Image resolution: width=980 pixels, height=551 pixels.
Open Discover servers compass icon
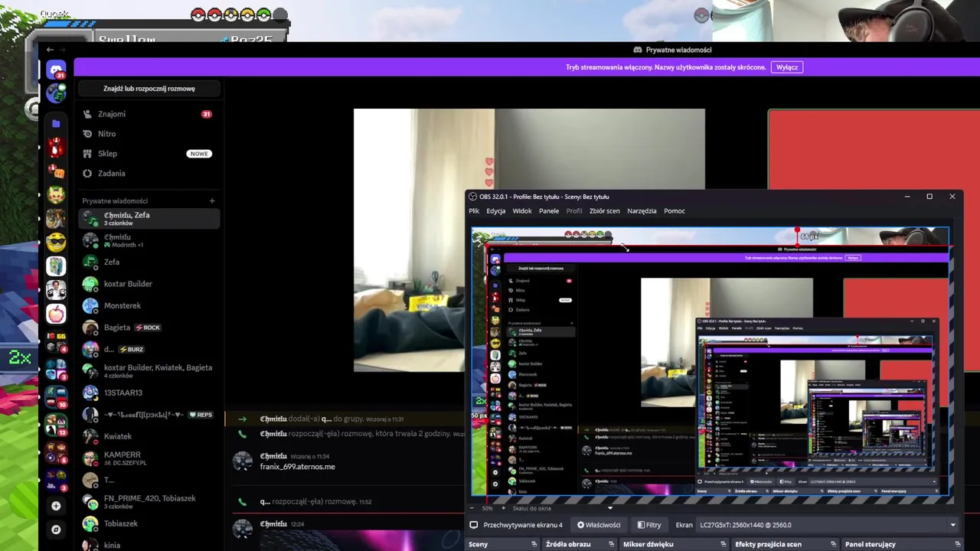(x=56, y=530)
